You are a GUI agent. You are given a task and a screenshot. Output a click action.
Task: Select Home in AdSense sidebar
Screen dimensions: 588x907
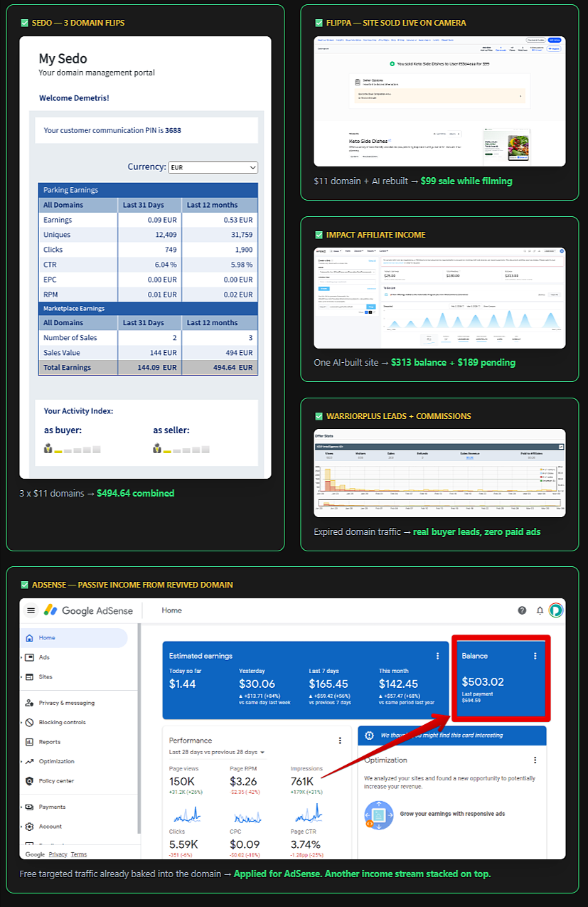coord(47,638)
